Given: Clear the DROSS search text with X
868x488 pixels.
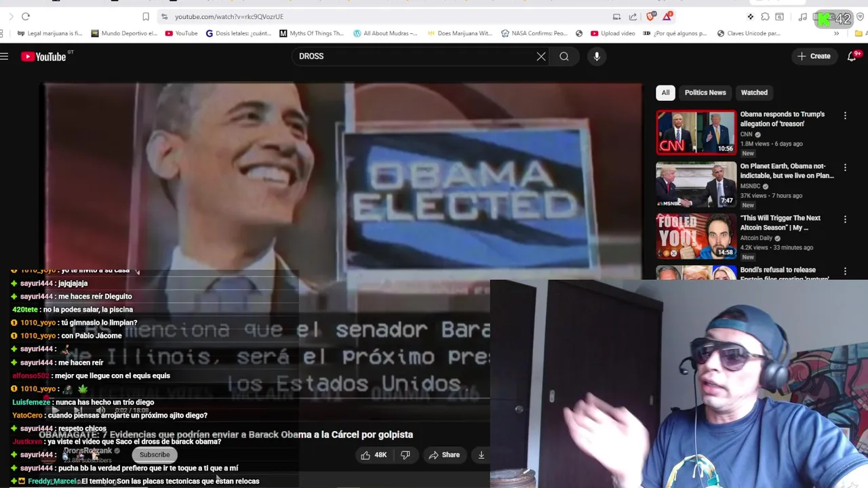Looking at the screenshot, I should [541, 56].
